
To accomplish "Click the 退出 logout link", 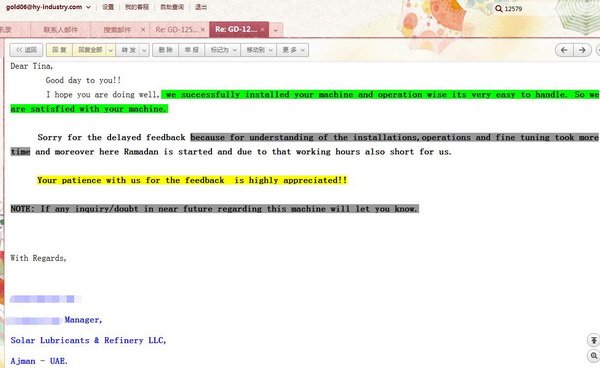I will click(x=201, y=7).
